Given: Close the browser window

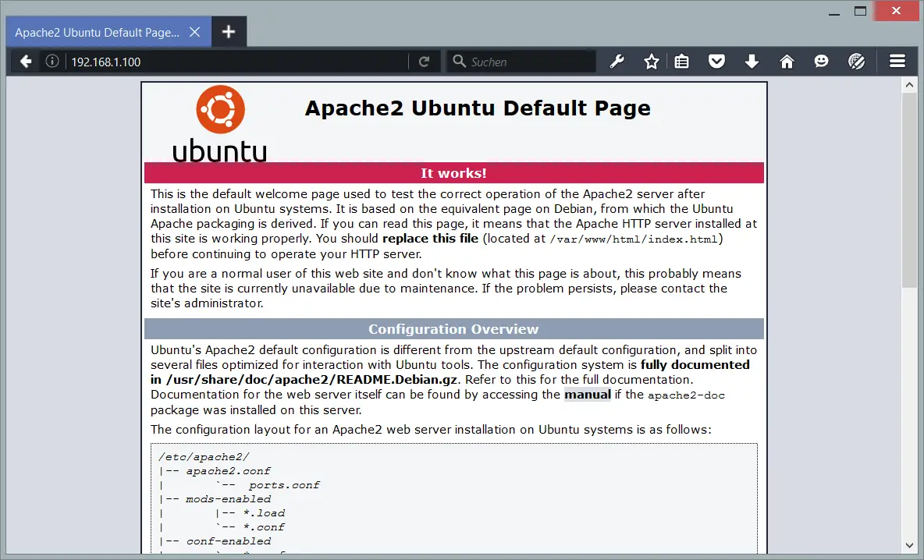Looking at the screenshot, I should coord(897,11).
